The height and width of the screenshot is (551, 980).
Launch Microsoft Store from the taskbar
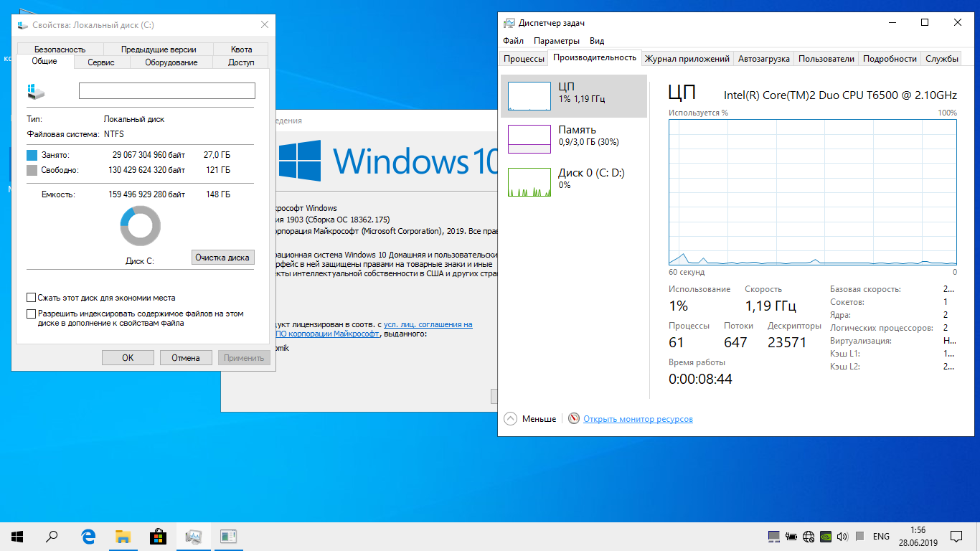click(158, 536)
